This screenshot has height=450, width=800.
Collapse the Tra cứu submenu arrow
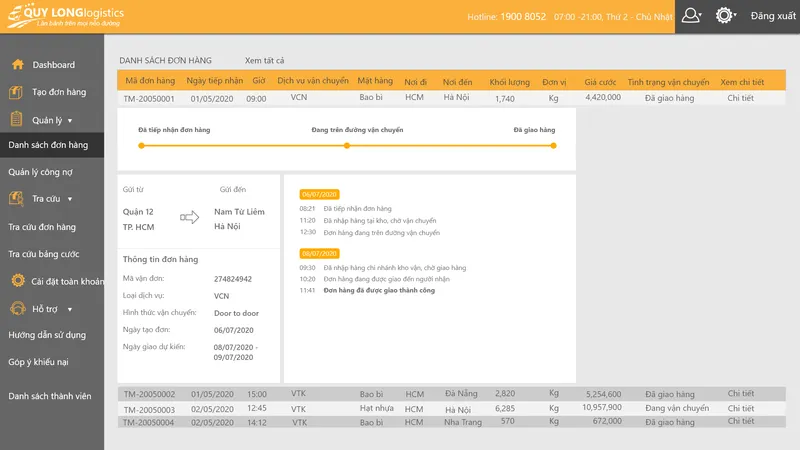pyautogui.click(x=70, y=199)
